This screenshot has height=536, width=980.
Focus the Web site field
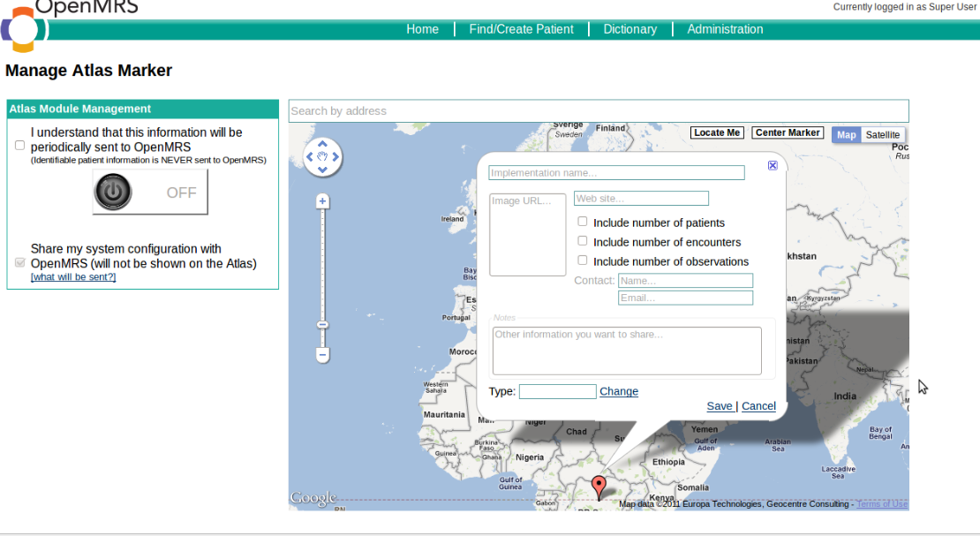click(x=641, y=199)
